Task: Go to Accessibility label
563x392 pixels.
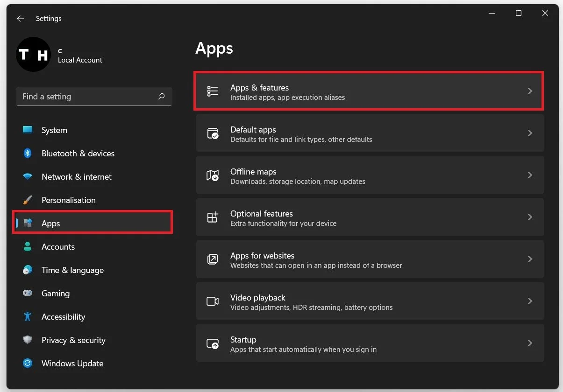Action: [63, 317]
